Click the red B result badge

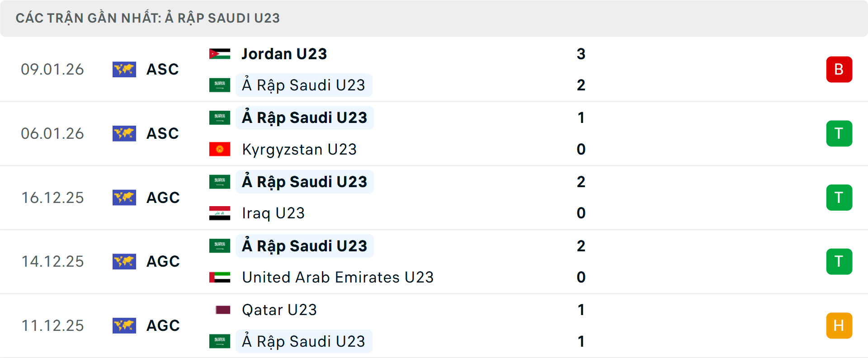point(839,70)
